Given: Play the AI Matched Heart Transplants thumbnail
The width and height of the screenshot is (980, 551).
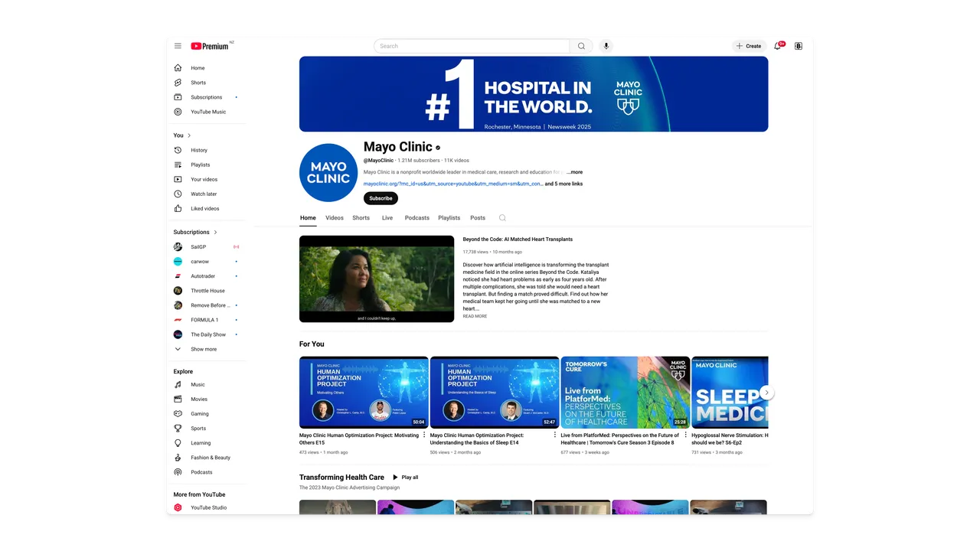Looking at the screenshot, I should [x=377, y=279].
